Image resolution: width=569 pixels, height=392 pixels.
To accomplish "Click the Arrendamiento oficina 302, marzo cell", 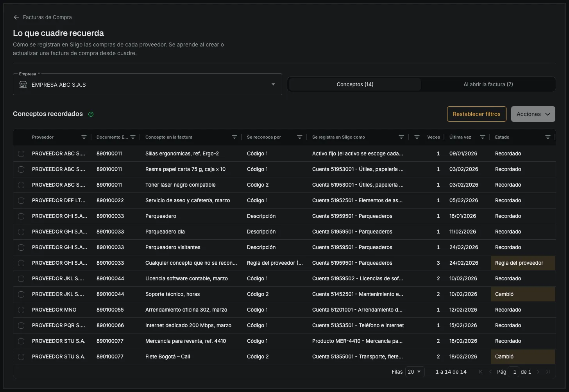I will click(x=186, y=310).
